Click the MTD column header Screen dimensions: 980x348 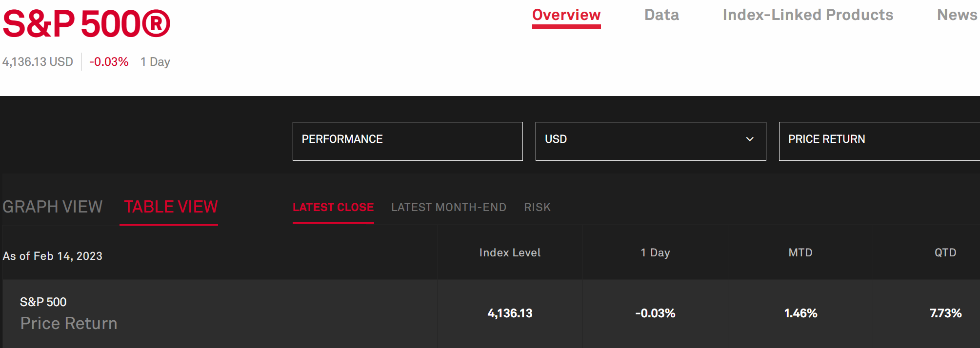[x=800, y=252]
